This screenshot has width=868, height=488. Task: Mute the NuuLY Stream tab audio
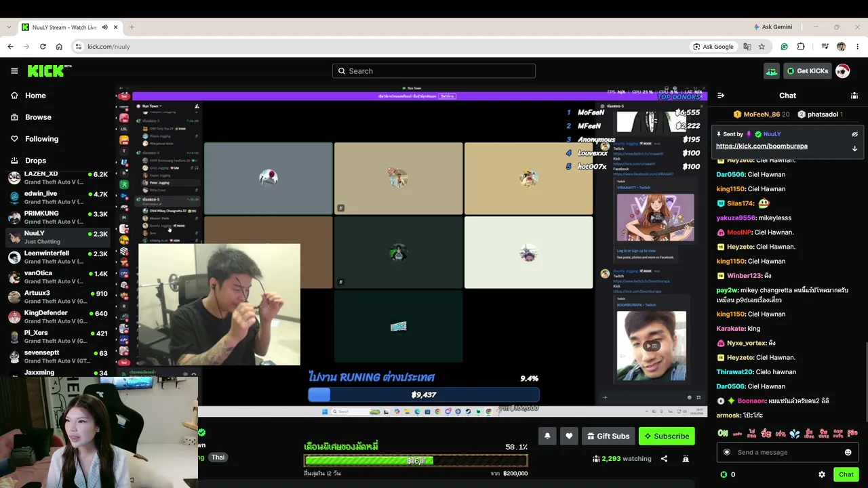tap(104, 27)
